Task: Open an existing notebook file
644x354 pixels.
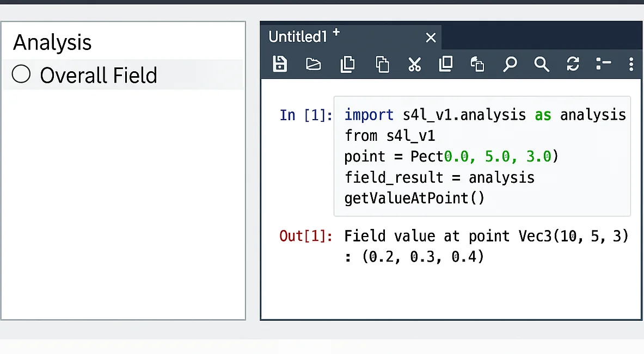Action: (x=314, y=64)
